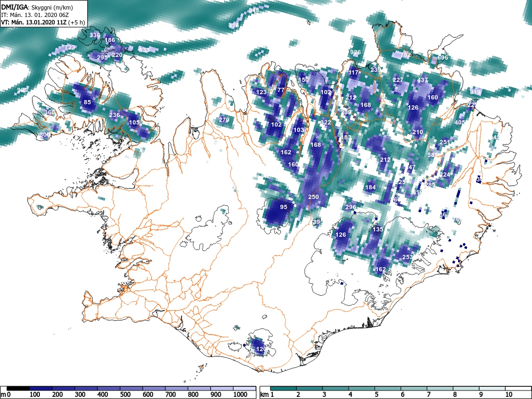This screenshot has width=532, height=399.
Task: Click the visibility value '848'
Action: point(253,11)
